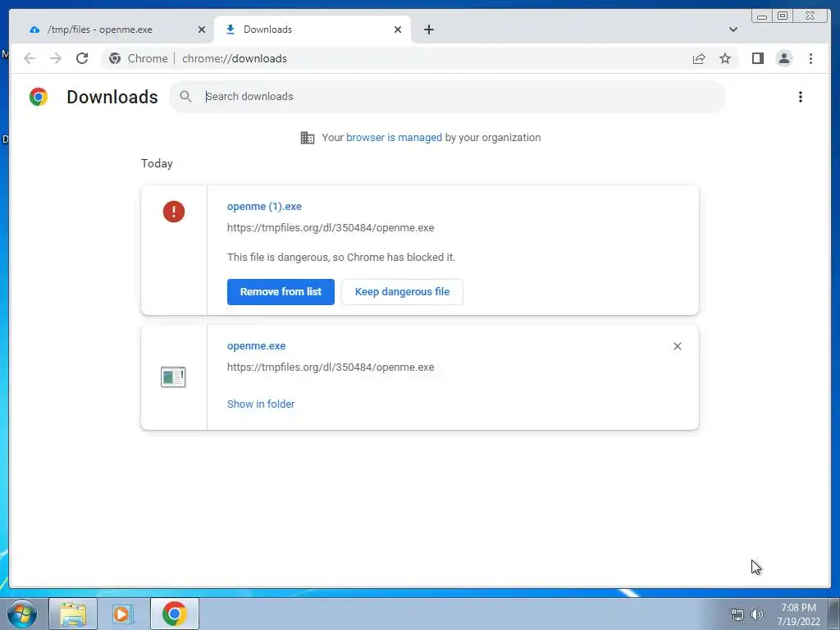Select the Downloads tab
This screenshot has width=840, height=630.
(x=313, y=30)
